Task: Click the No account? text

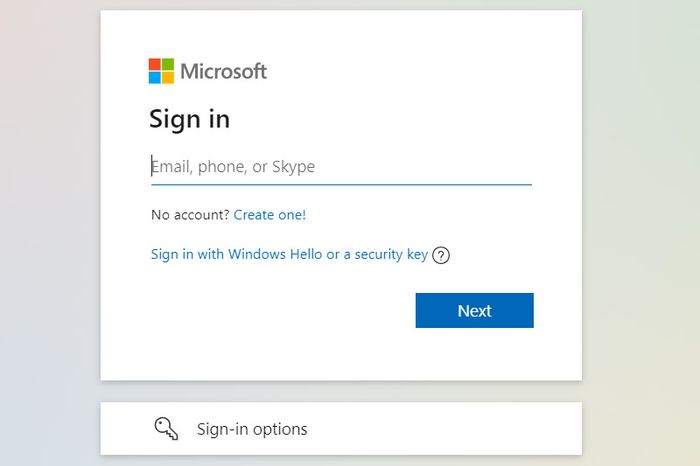Action: coord(190,215)
